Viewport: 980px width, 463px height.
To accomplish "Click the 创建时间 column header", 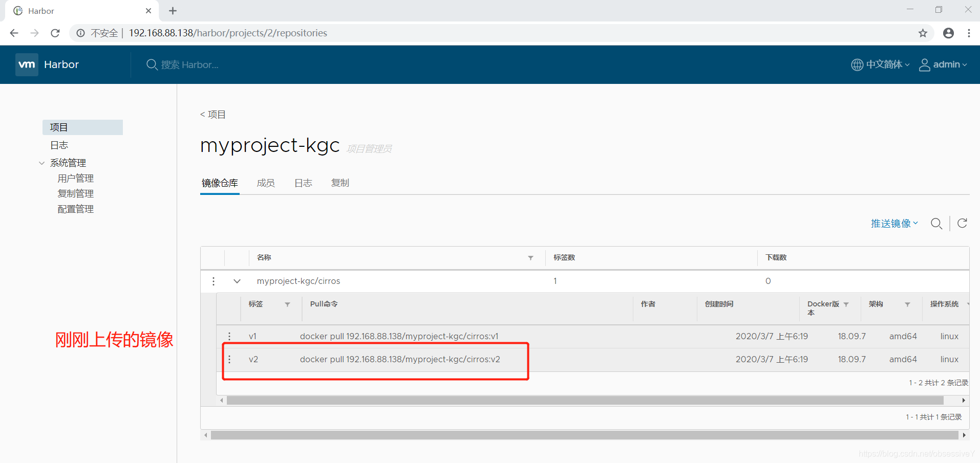I will (x=719, y=304).
